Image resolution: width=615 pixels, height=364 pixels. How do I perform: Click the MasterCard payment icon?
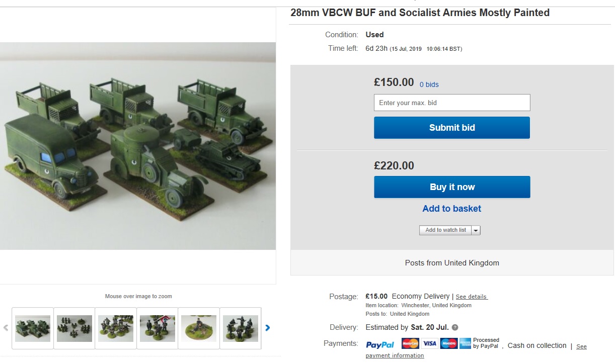pos(410,343)
